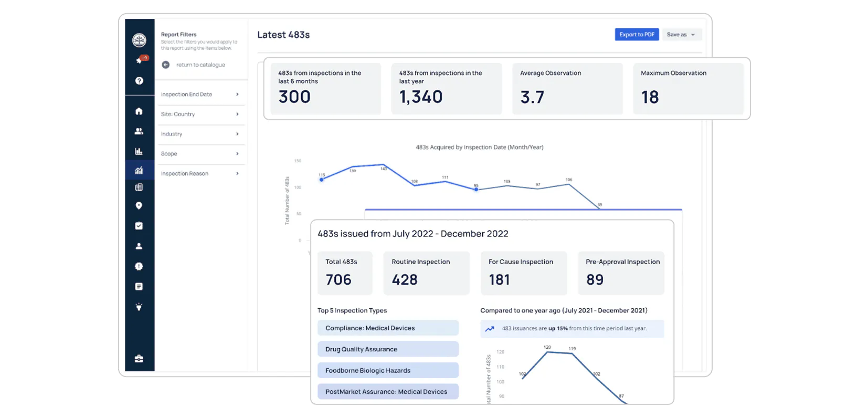The width and height of the screenshot is (868, 417).
Task: Open the Save as dropdown
Action: (x=681, y=35)
